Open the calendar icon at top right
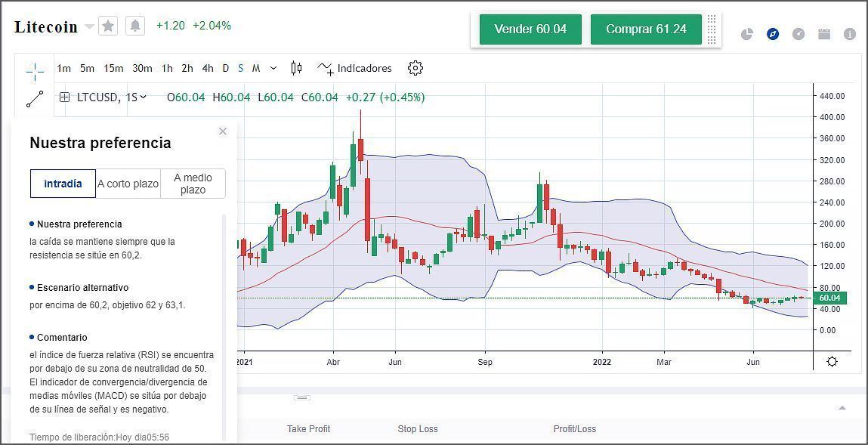 [824, 34]
